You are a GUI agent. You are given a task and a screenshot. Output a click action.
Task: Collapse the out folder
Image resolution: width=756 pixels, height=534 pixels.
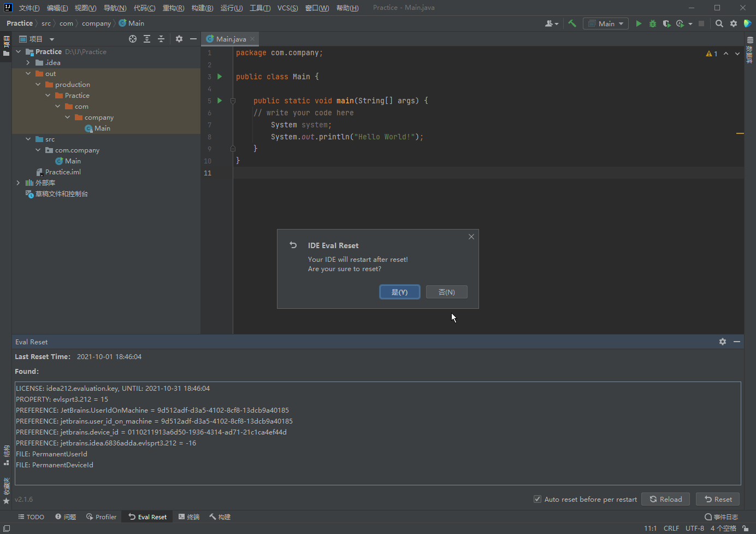[28, 73]
